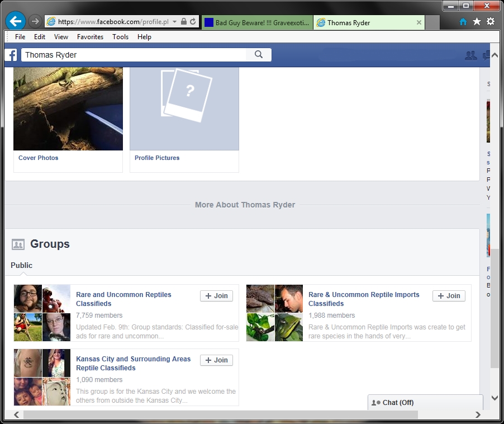
Task: Click the horizontal scrollbar thumb
Action: (x=221, y=414)
